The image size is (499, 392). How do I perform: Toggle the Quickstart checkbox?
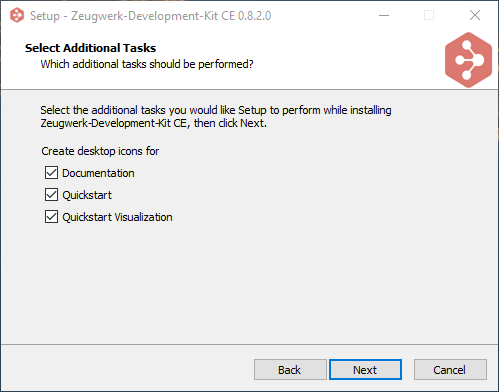pyautogui.click(x=51, y=195)
